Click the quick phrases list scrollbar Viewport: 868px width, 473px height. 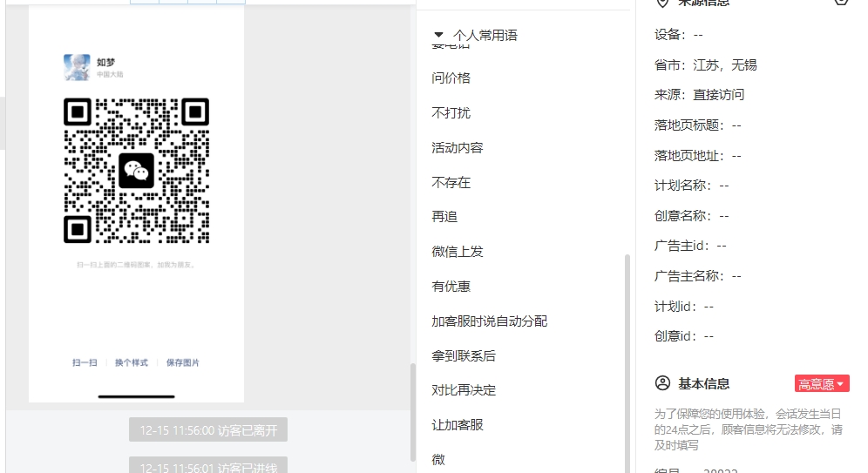click(x=627, y=363)
